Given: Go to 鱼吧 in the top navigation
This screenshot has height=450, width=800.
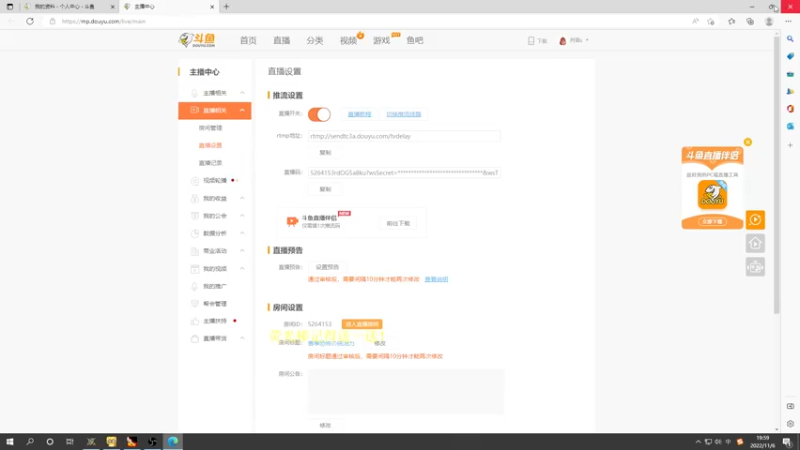Looking at the screenshot, I should coord(415,40).
